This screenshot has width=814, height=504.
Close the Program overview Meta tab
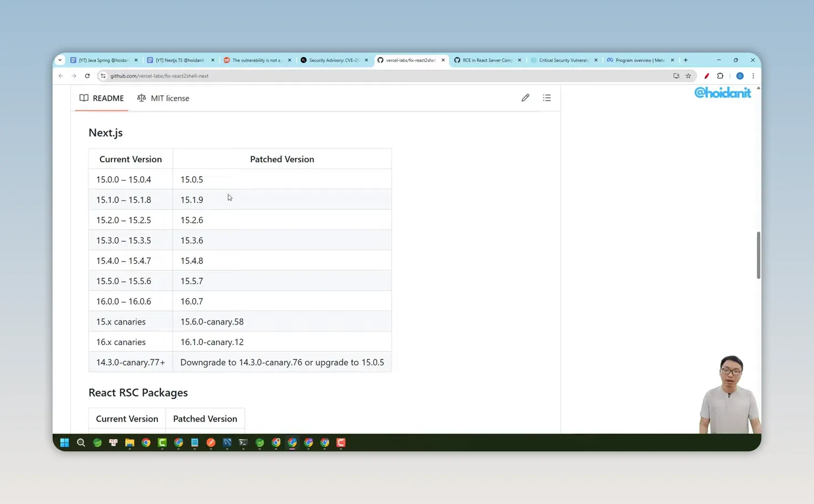tap(672, 60)
